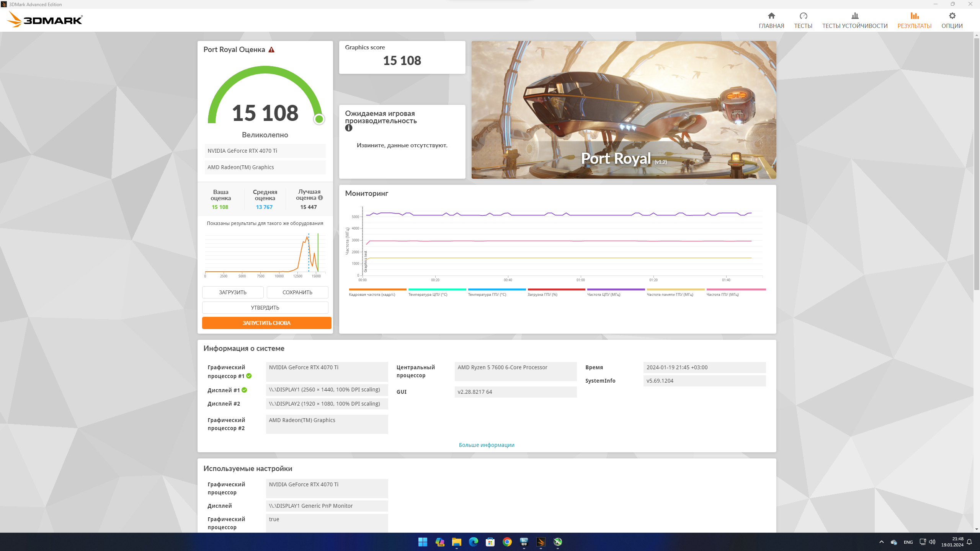Open File Explorer from the taskbar

coord(456,542)
